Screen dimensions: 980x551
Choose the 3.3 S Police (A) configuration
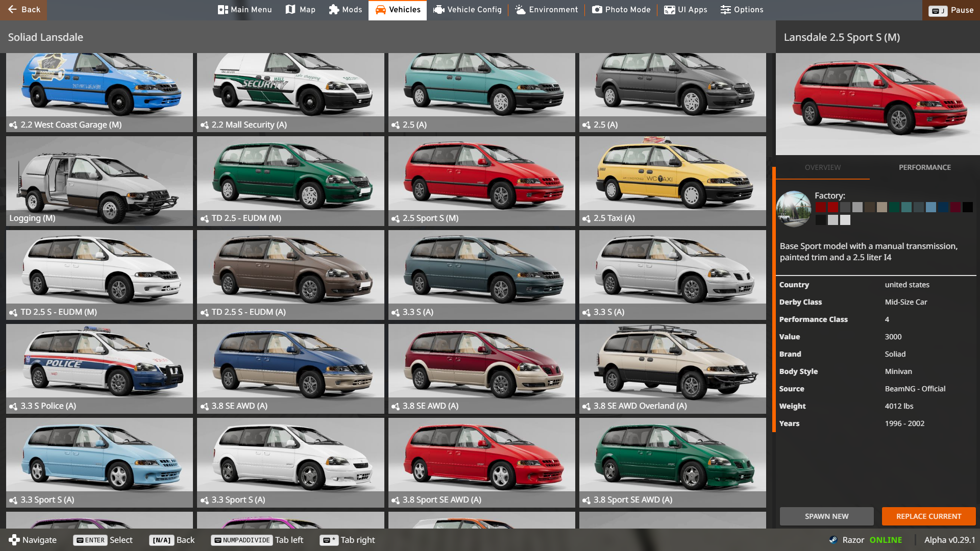pos(100,368)
